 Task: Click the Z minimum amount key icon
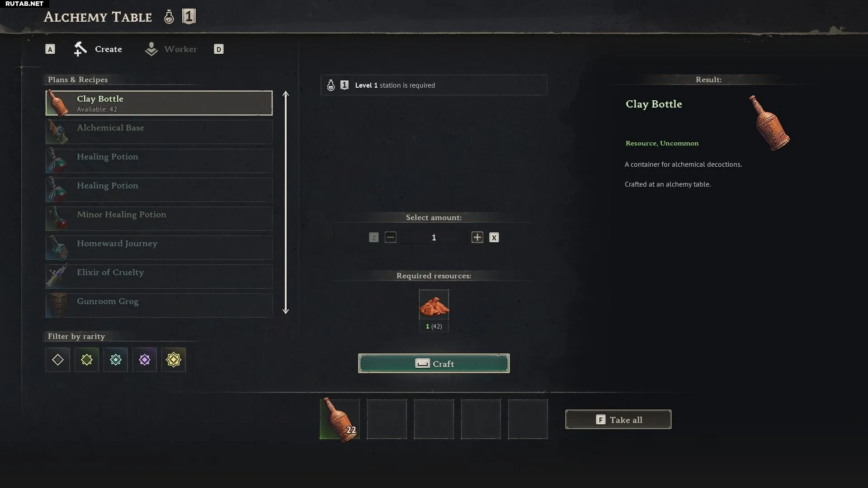point(374,238)
